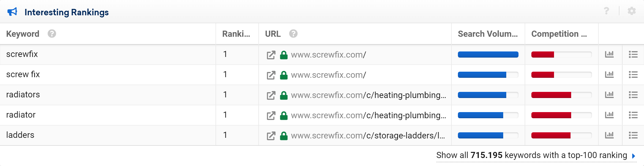Click the search volume bar for the screwfix keyword
The height and width of the screenshot is (166, 644).
tap(488, 55)
